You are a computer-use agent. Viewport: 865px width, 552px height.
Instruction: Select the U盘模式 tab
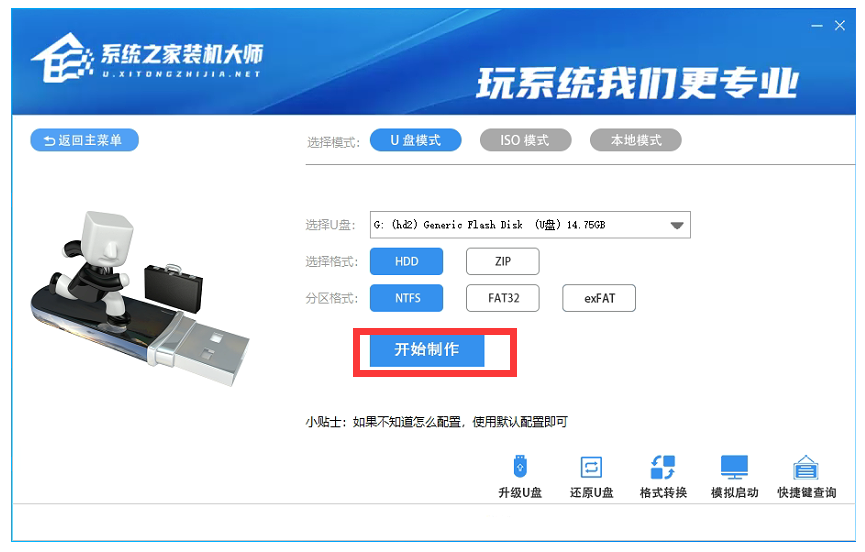coord(415,140)
